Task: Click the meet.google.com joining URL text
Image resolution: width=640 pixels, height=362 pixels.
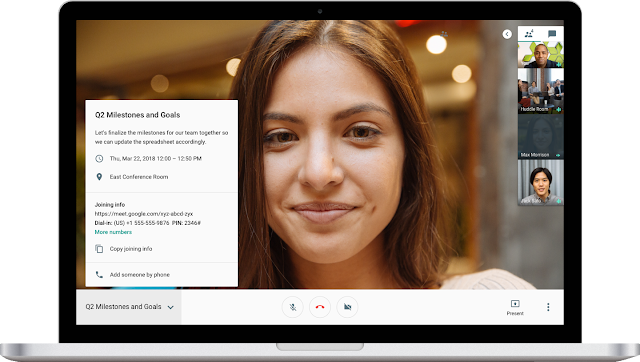Action: pyautogui.click(x=144, y=213)
